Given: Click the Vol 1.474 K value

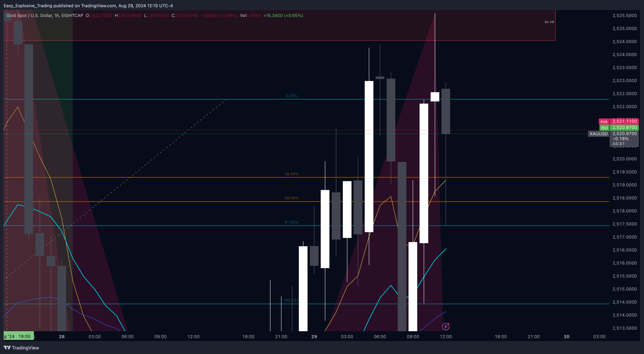Looking at the screenshot, I should click(x=250, y=16).
